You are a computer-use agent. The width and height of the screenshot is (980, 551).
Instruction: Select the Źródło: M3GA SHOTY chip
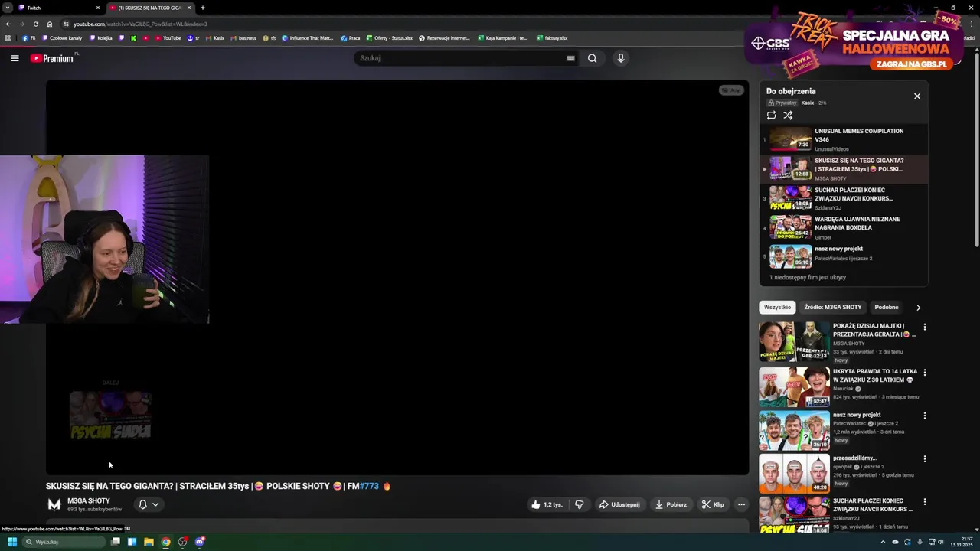point(832,307)
